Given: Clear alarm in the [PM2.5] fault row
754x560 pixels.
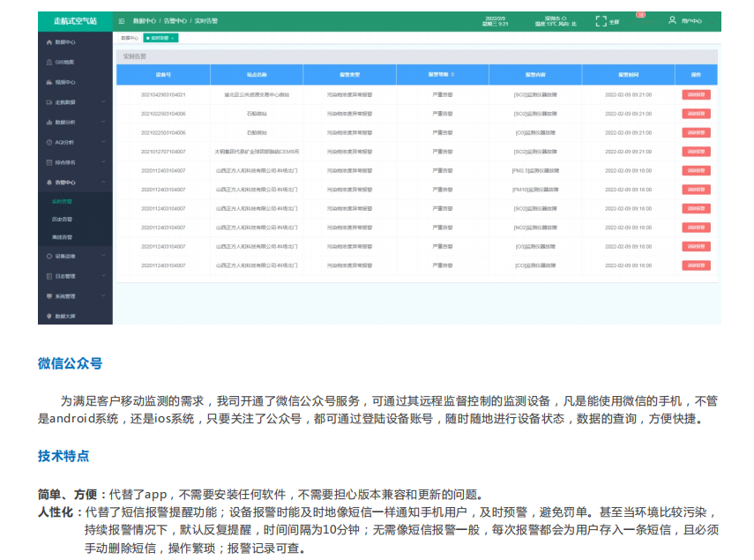Looking at the screenshot, I should click(x=696, y=170).
